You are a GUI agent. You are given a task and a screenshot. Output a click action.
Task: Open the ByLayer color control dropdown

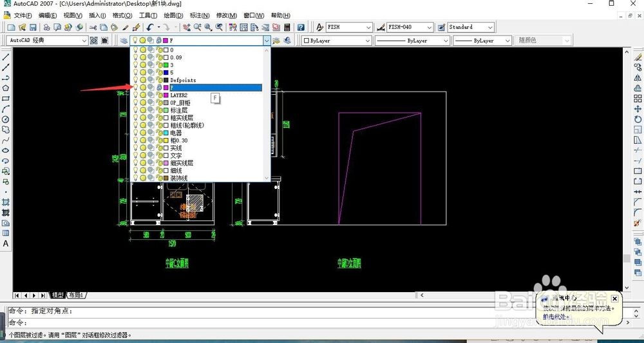click(367, 41)
